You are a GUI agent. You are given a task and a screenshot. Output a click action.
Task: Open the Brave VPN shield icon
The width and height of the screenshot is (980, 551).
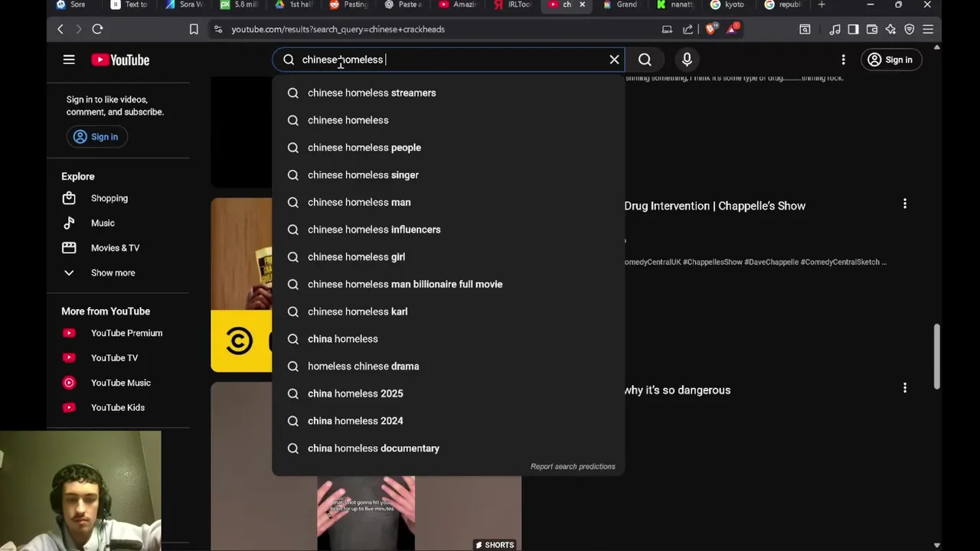pos(910,29)
